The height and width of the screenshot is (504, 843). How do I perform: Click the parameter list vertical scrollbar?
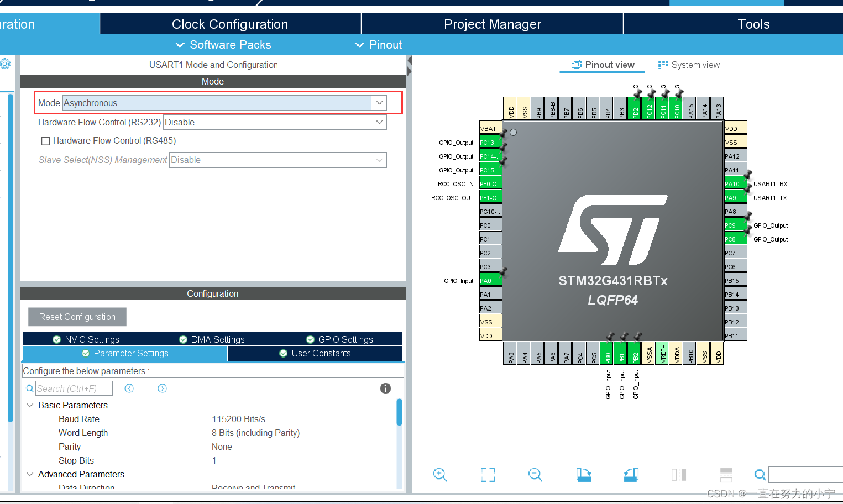(399, 412)
